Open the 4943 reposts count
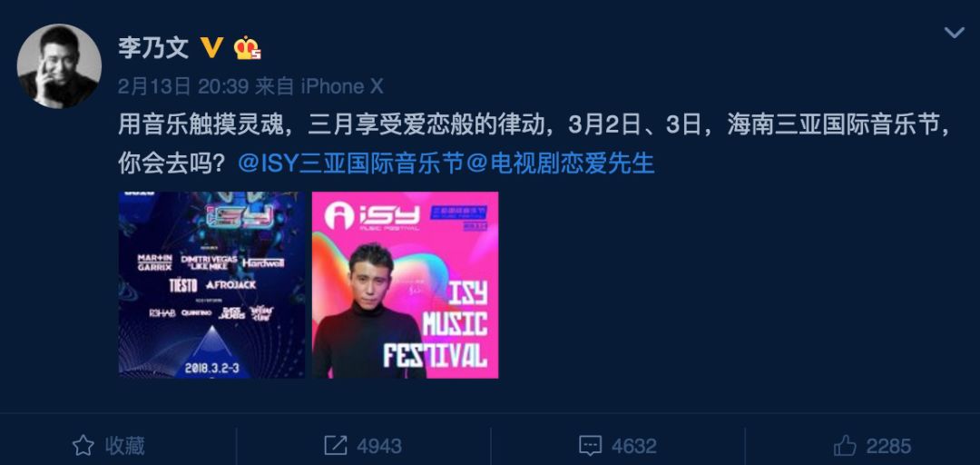 pos(379,446)
